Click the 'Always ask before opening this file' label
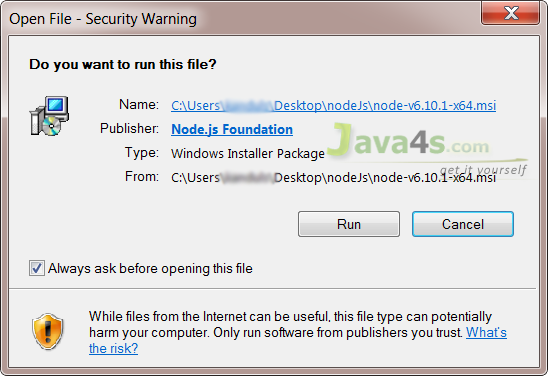The height and width of the screenshot is (376, 548). (150, 268)
